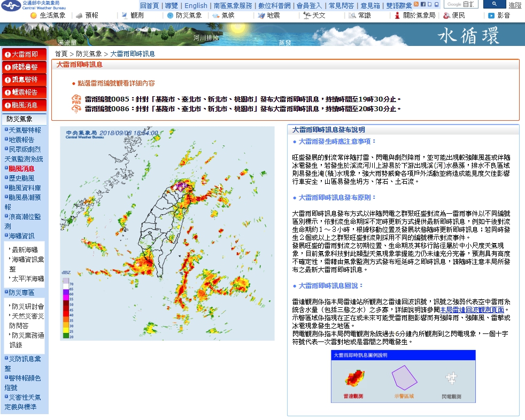Click the red 50 dBZ legend swatch
The width and height of the screenshot is (525, 420).
click(66, 303)
